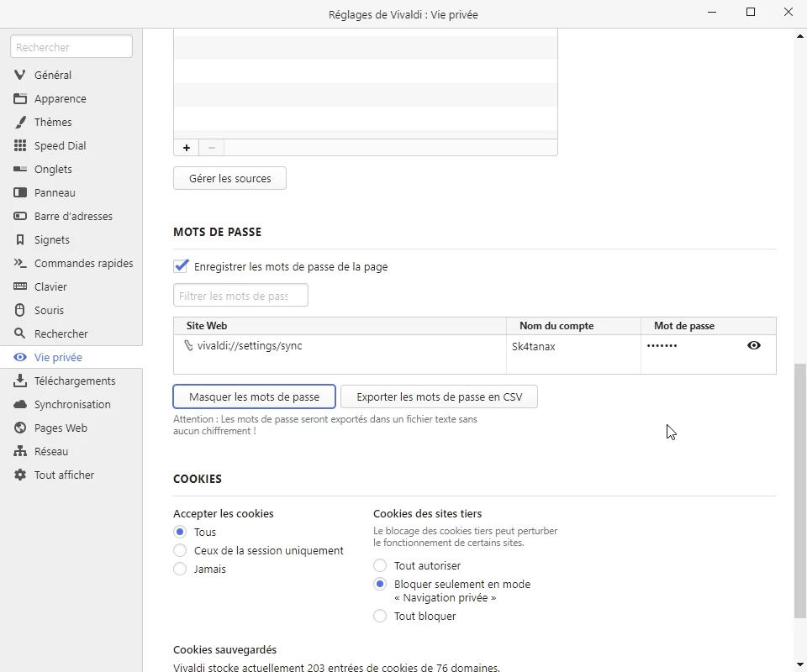Select Tous for accepting cookies
Screen dimensions: 807x672
point(180,532)
